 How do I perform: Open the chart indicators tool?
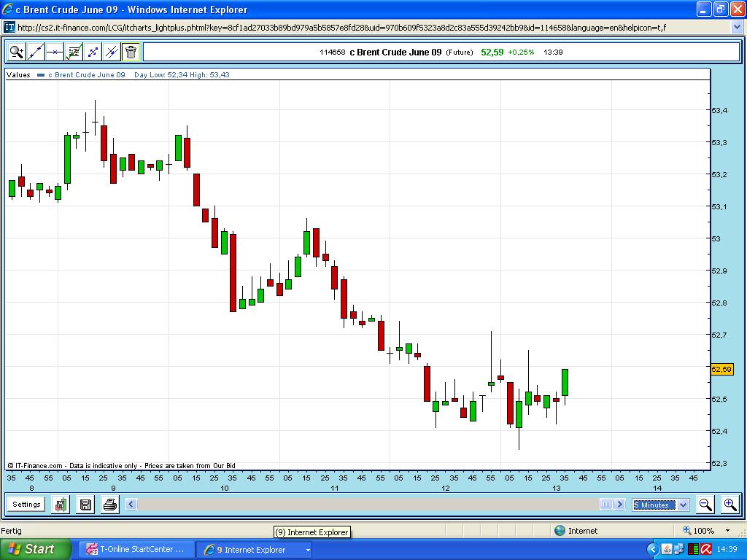74,52
